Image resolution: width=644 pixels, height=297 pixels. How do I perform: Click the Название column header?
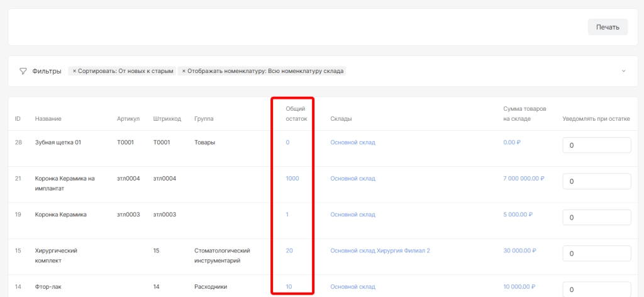(48, 119)
